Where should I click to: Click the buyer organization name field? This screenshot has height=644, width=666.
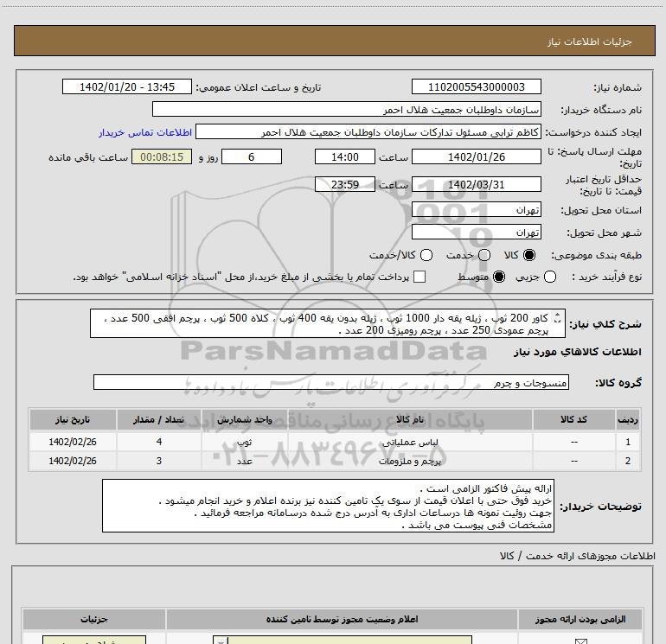347,109
